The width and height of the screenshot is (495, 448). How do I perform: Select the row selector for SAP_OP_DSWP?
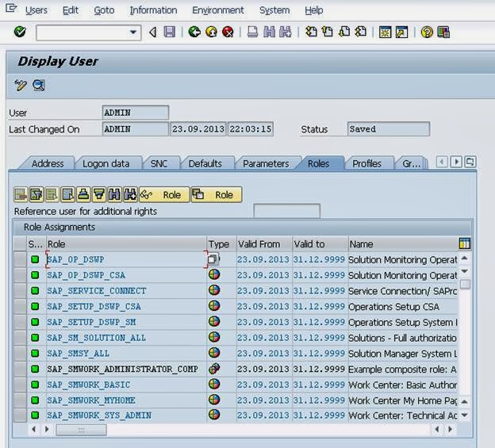pyautogui.click(x=20, y=259)
